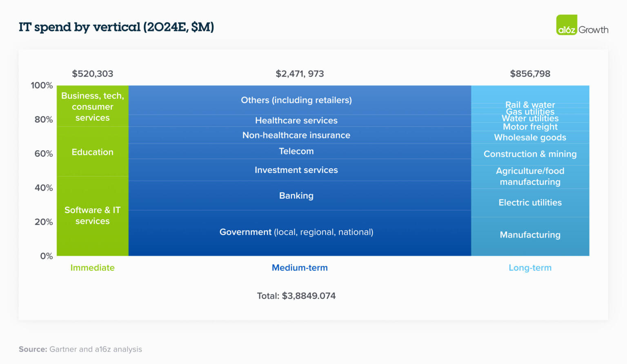Select the Government segment in chart
The height and width of the screenshot is (364, 627).
[300, 233]
